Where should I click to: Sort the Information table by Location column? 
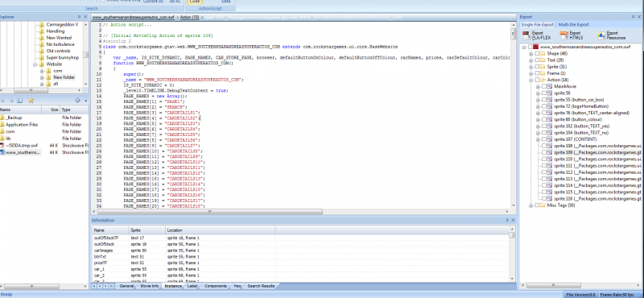[220, 230]
